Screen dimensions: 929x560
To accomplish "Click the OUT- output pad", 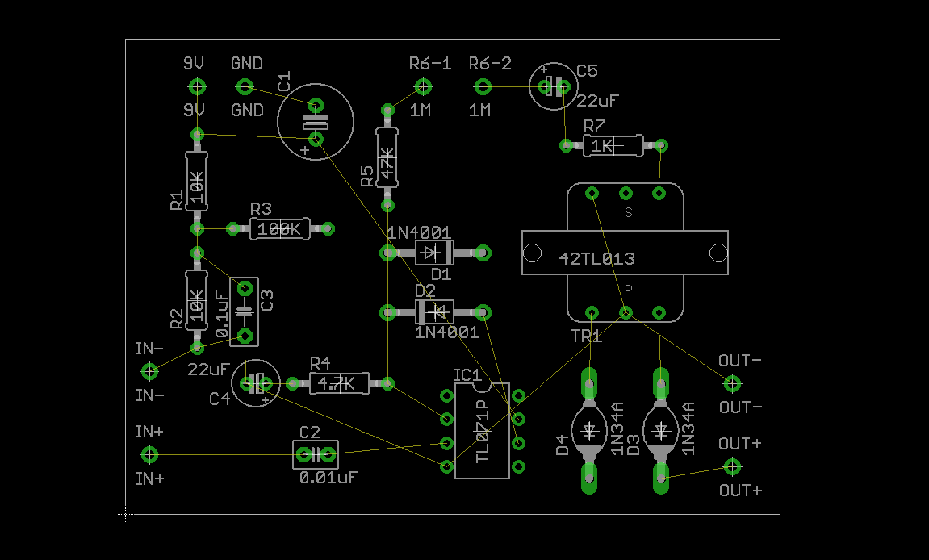I will (x=732, y=384).
